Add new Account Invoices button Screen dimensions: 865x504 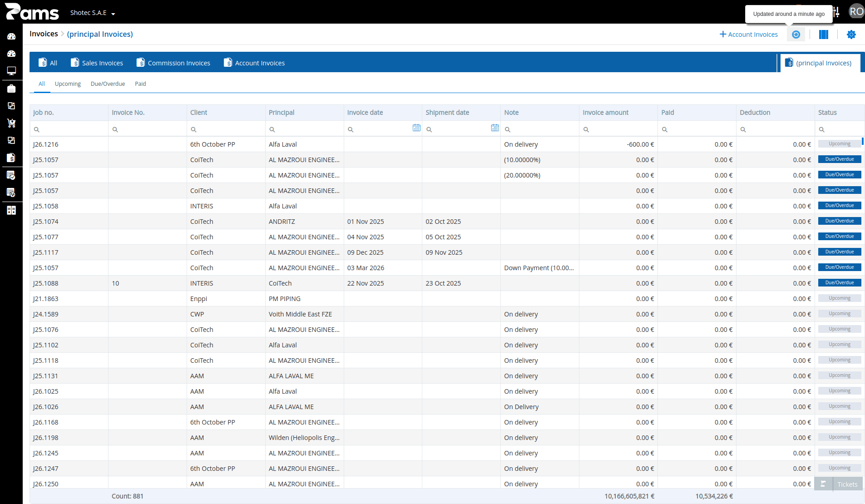pos(749,35)
